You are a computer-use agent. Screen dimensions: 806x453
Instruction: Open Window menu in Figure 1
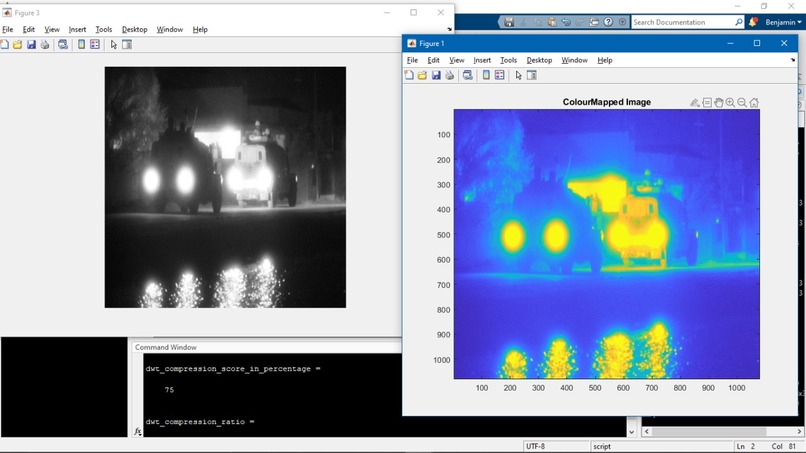[x=575, y=60]
